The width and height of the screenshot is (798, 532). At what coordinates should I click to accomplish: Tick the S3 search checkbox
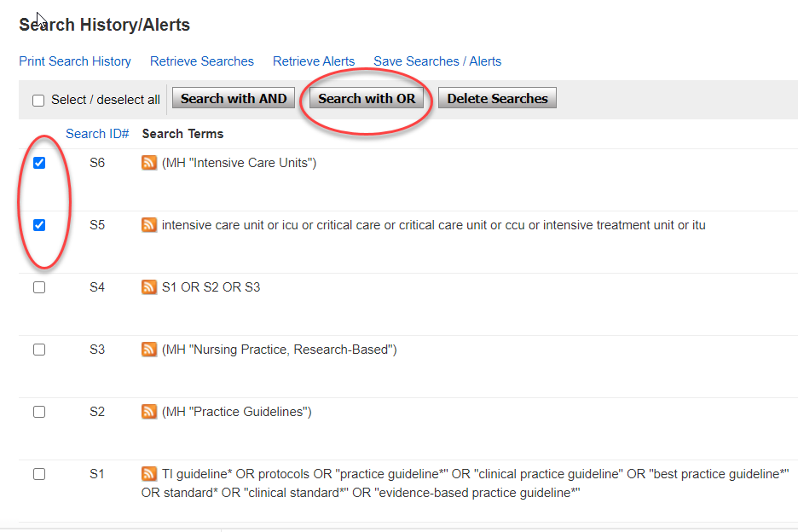click(39, 350)
